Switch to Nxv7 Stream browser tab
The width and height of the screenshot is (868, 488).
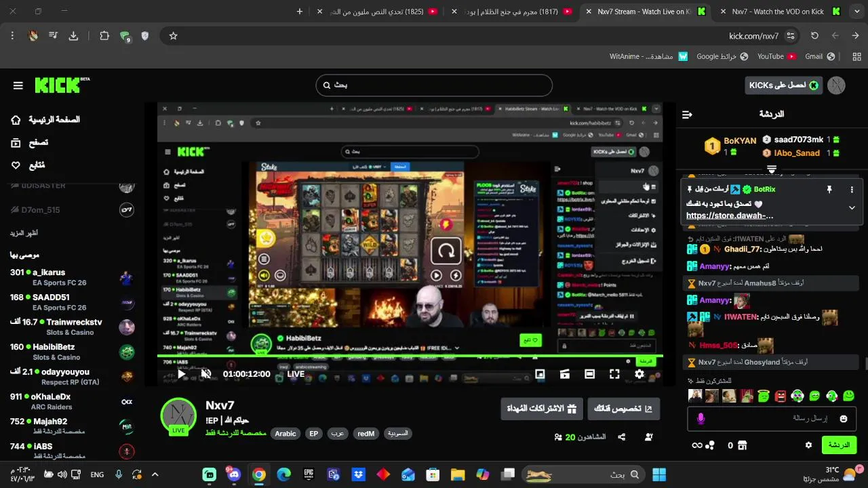pos(646,12)
